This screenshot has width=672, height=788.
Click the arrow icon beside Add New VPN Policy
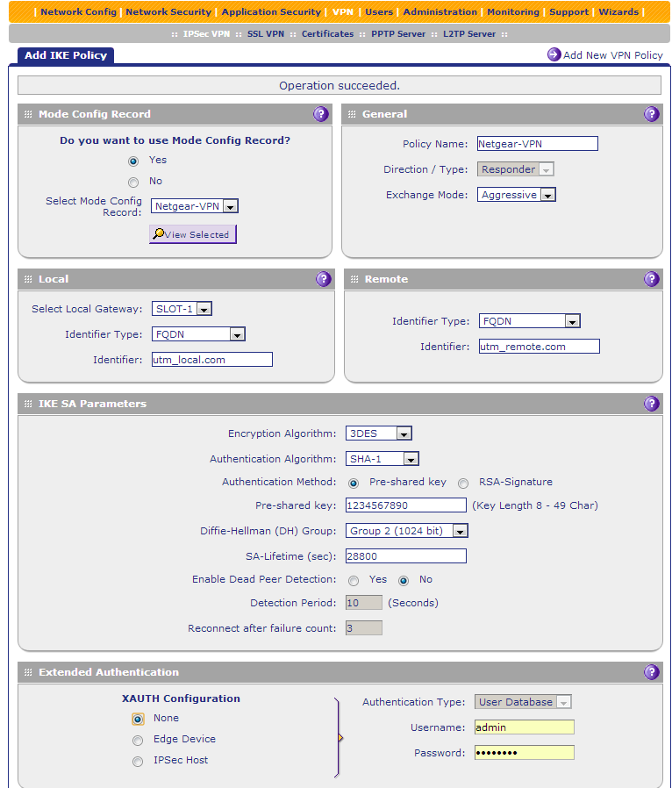pos(554,54)
